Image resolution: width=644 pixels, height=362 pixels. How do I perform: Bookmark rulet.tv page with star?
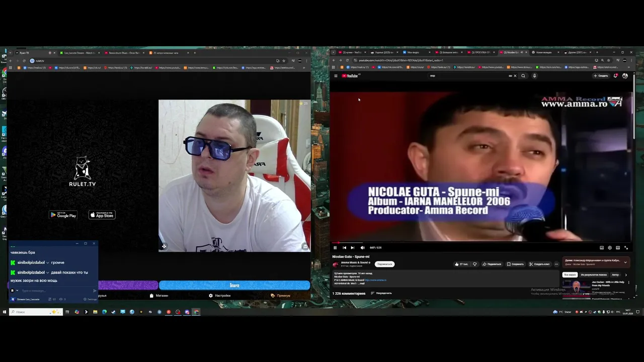284,61
